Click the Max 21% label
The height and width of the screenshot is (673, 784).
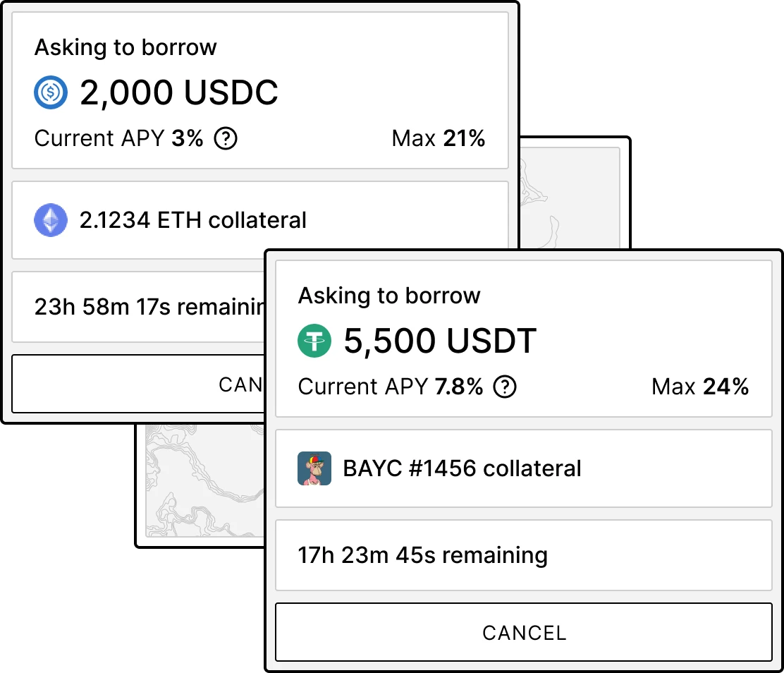[x=438, y=138]
